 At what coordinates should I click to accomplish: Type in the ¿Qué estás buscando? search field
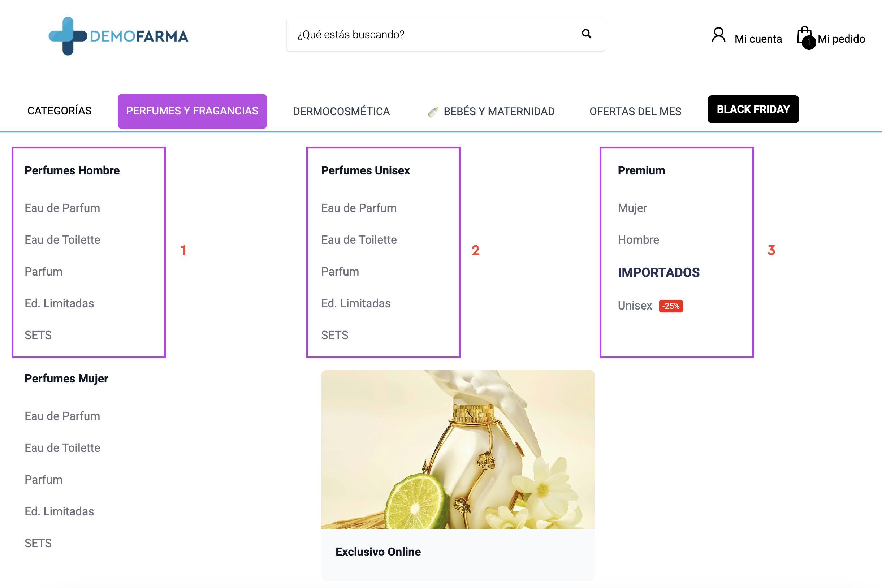[x=431, y=35]
